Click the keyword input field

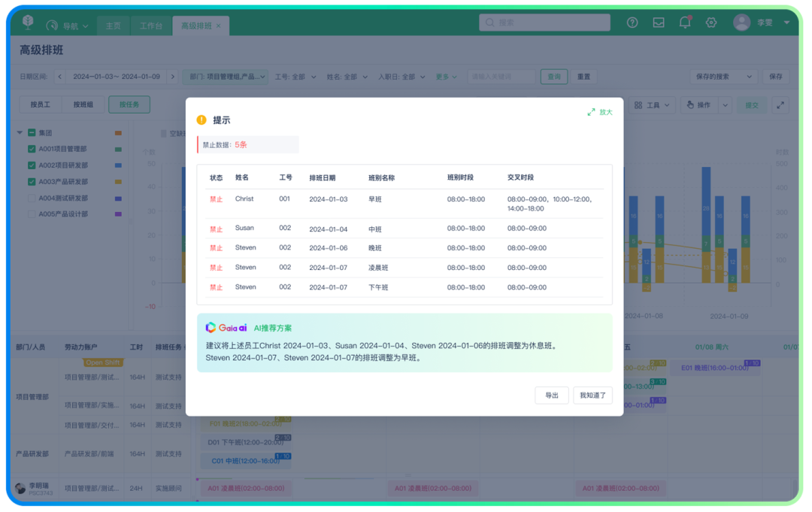501,77
